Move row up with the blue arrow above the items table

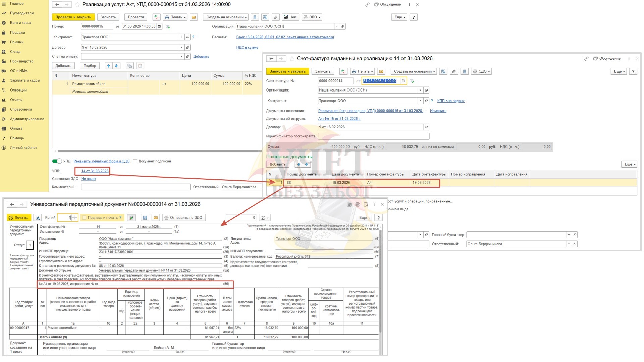tap(108, 66)
